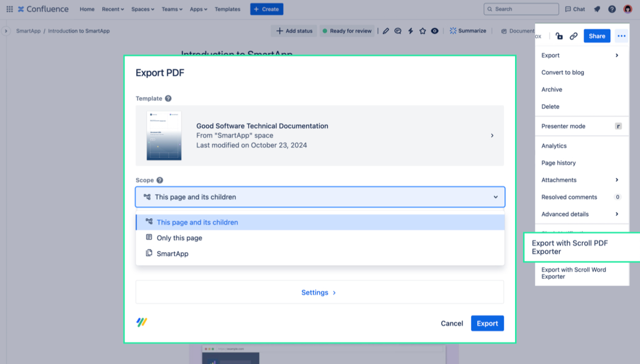Select the Good Software template thumbnail
Viewport: 640px width, 364px height.
[164, 135]
